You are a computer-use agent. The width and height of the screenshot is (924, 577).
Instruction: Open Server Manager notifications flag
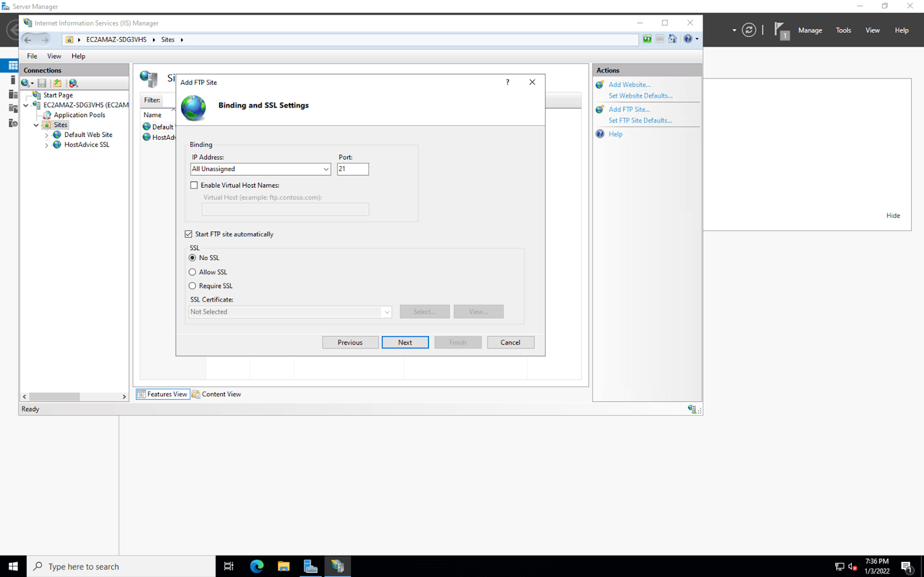[x=781, y=30]
